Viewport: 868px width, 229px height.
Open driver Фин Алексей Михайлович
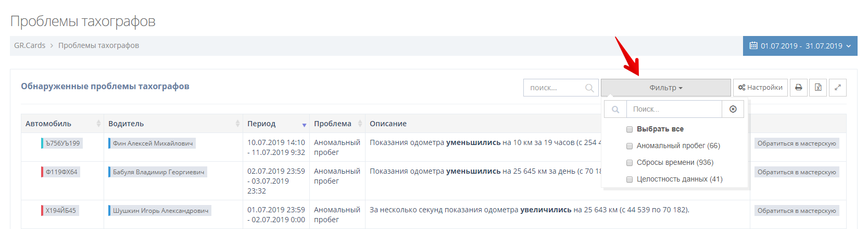coord(152,143)
